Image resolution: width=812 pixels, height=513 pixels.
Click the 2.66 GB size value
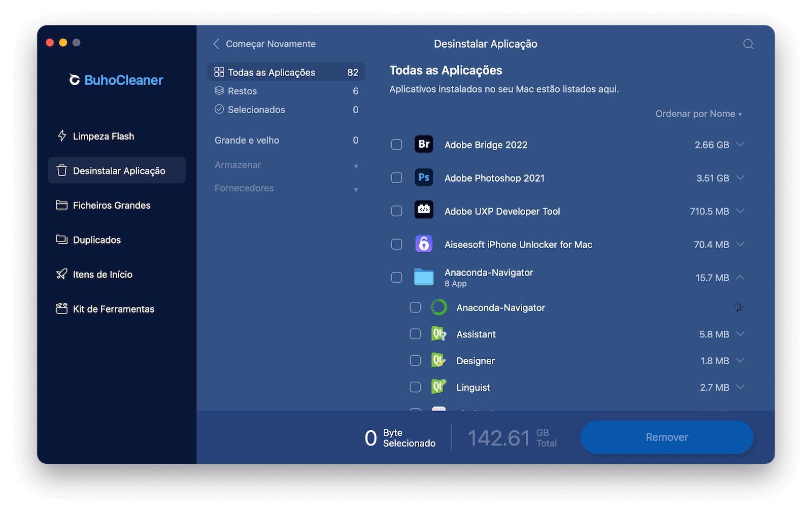tap(712, 145)
